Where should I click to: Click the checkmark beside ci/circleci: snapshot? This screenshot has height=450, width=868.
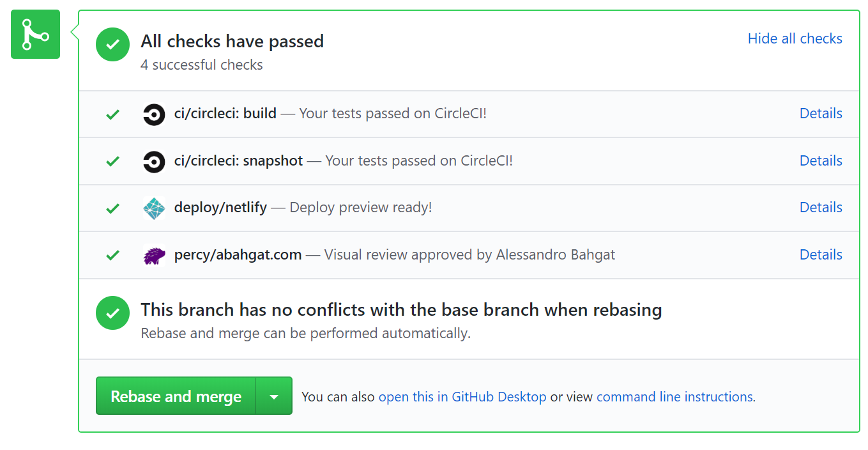(112, 161)
